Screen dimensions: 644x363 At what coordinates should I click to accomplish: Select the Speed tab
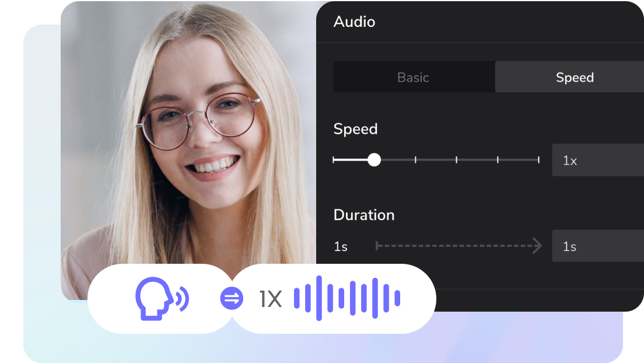coord(575,77)
